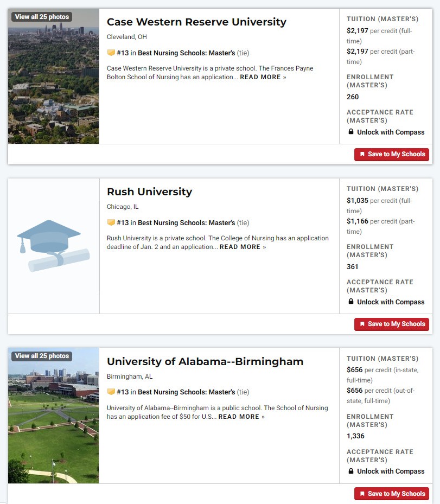Click graduation cap placeholder image for Rush University
The image size is (440, 504).
point(53,246)
